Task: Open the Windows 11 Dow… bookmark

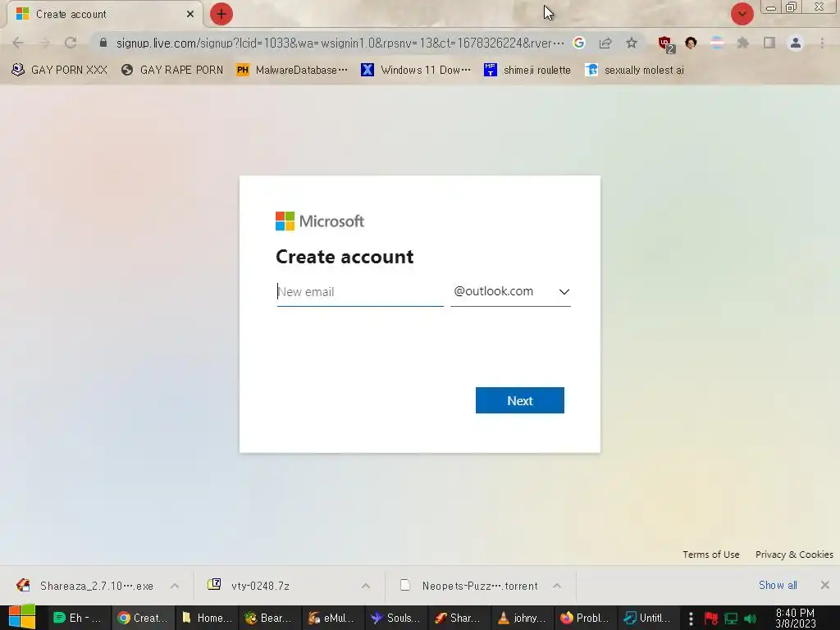Action: [x=416, y=71]
